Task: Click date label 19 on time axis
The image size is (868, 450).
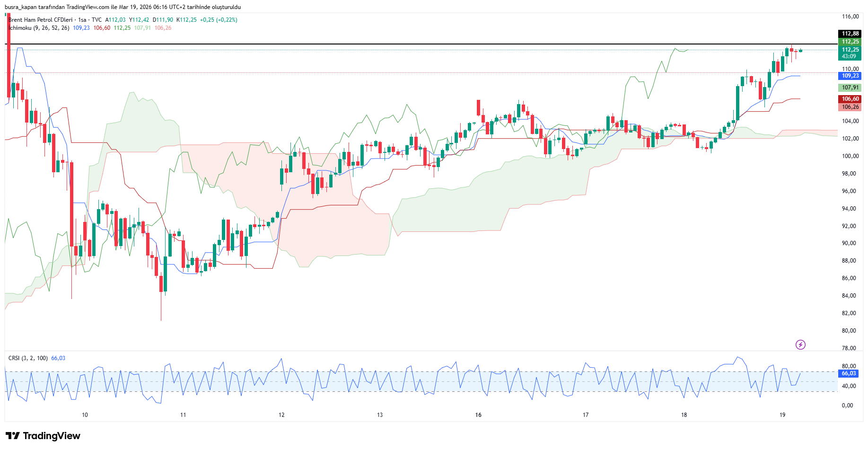Action: tap(782, 415)
